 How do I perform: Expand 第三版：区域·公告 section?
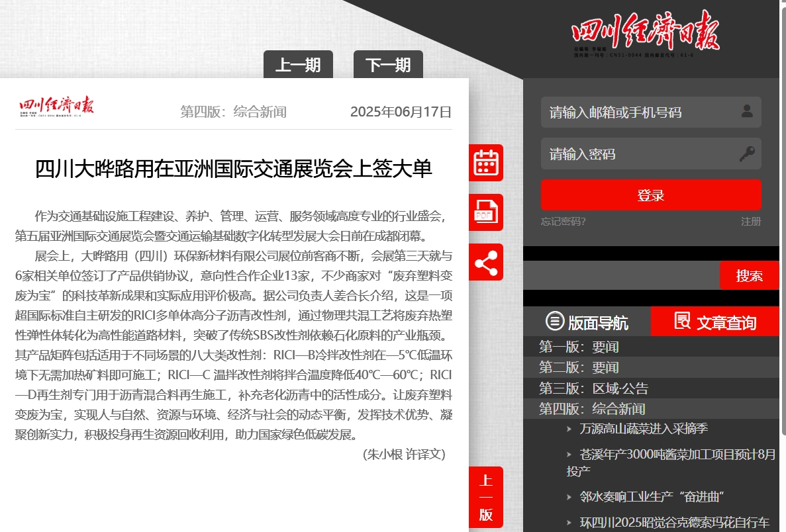[x=593, y=388]
